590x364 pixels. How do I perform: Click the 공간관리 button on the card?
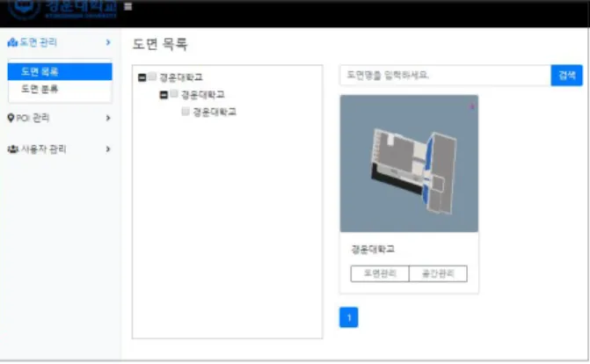tap(438, 273)
